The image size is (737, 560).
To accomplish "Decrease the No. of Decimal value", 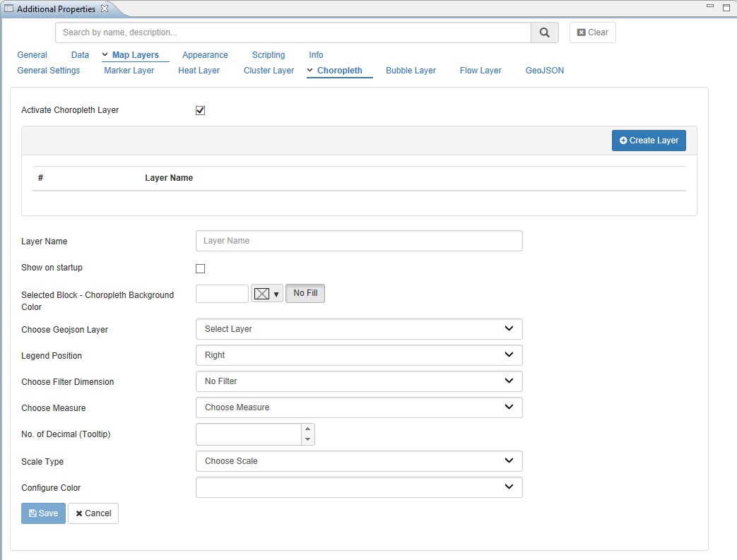I will (307, 440).
